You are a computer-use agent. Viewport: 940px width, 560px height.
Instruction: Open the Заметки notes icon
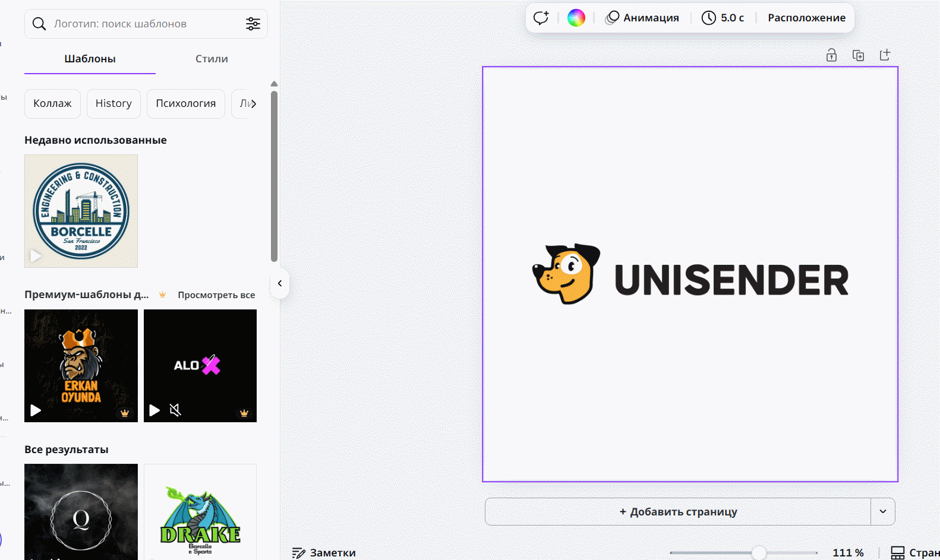(x=299, y=553)
